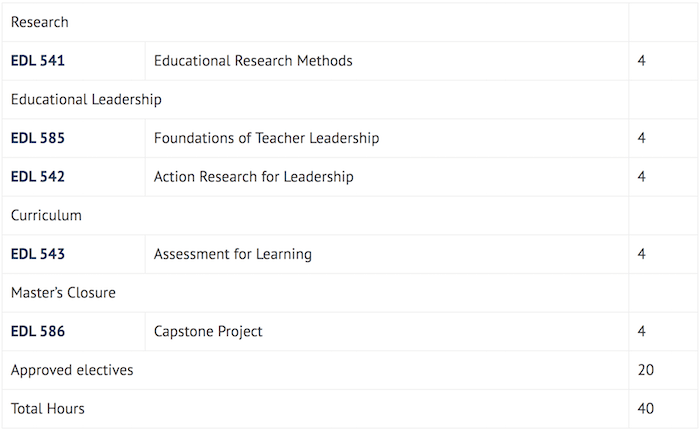This screenshot has width=700, height=431.
Task: Click the Curriculum section heading
Action: click(x=46, y=215)
